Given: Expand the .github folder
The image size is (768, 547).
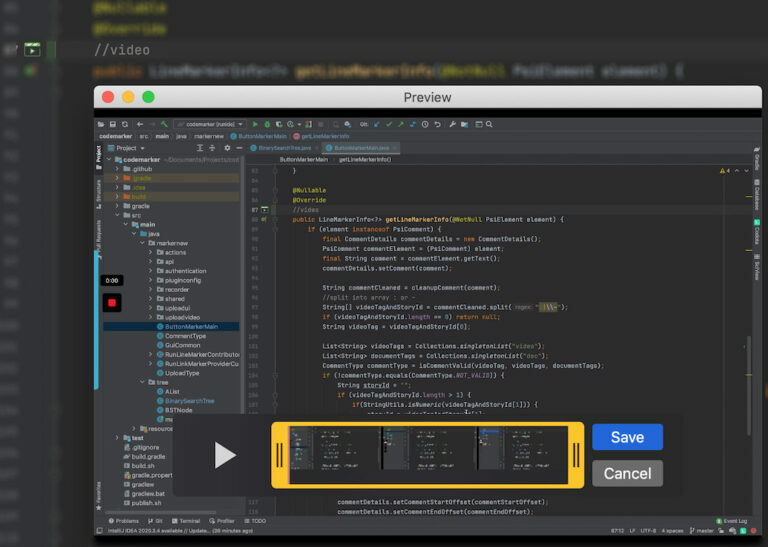Looking at the screenshot, I should (x=117, y=169).
